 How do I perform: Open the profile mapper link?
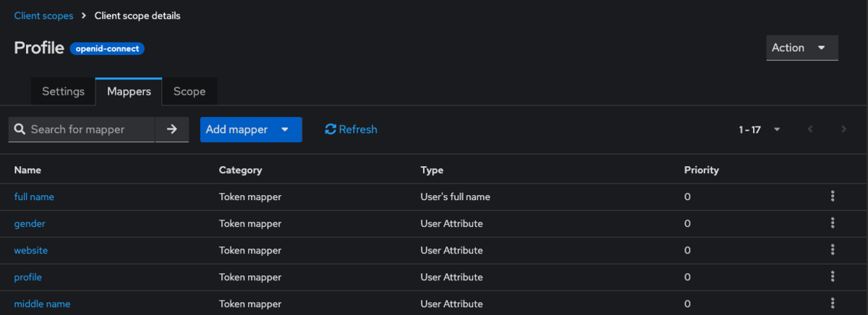[28, 277]
